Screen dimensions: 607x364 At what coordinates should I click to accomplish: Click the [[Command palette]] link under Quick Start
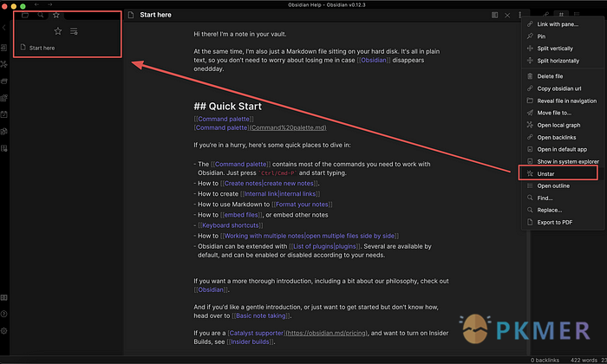[x=224, y=119]
